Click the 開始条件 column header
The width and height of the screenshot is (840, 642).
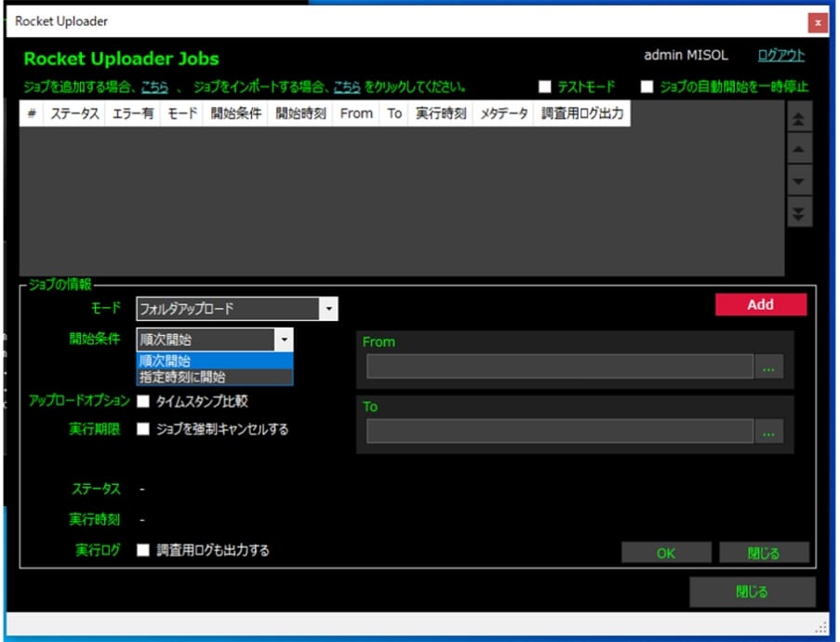[x=235, y=114]
